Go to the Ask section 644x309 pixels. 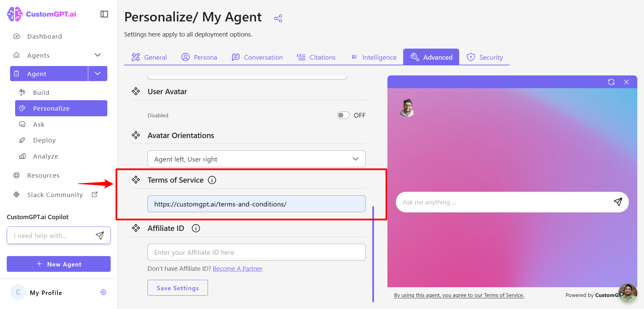(39, 124)
